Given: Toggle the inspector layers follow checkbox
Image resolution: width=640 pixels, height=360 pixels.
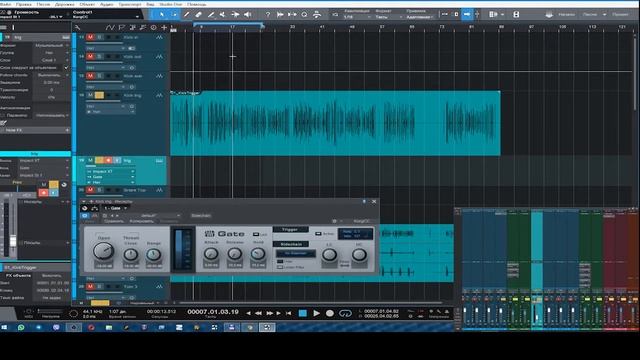Looking at the screenshot, I should (66, 68).
